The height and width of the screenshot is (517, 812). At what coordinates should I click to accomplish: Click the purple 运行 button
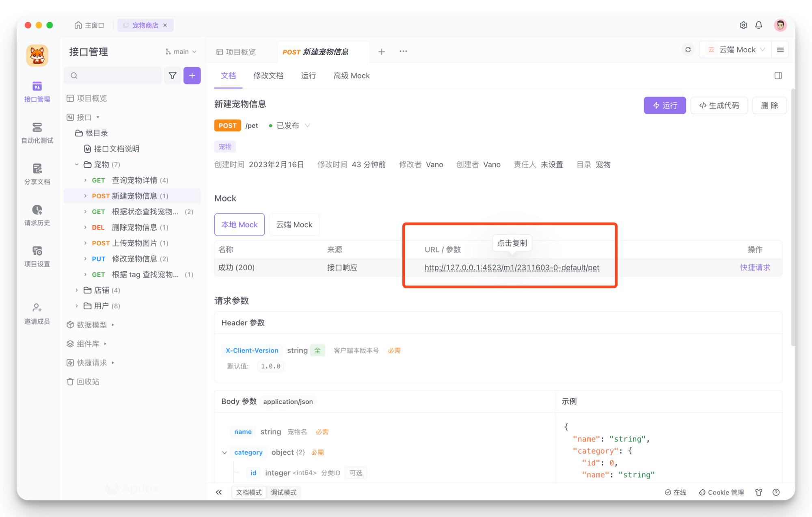(665, 105)
